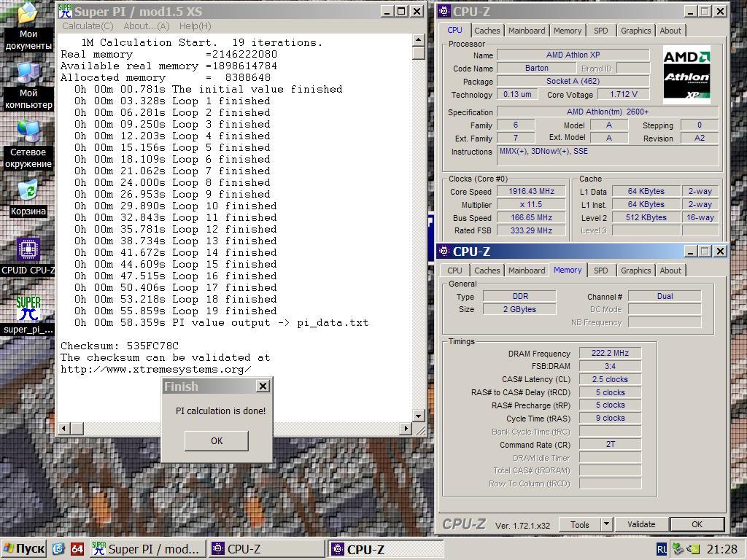Select the SPD tab in upper CPU-Z

(601, 31)
